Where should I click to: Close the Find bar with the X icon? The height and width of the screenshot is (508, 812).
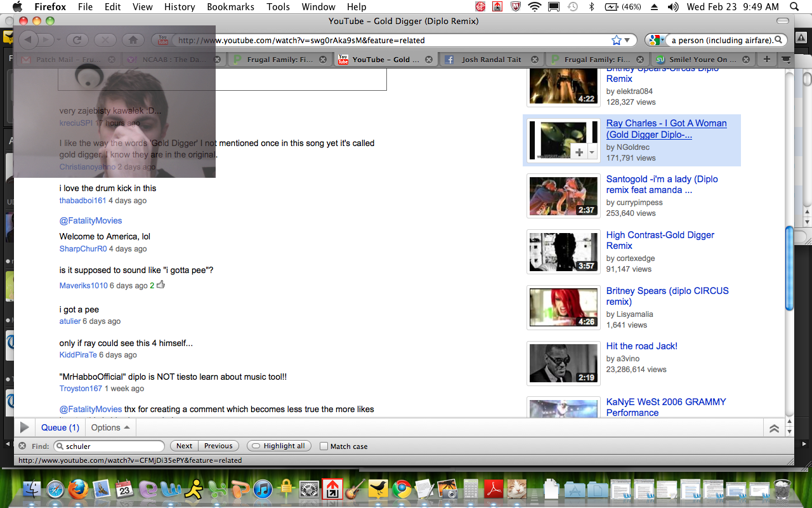coord(22,446)
